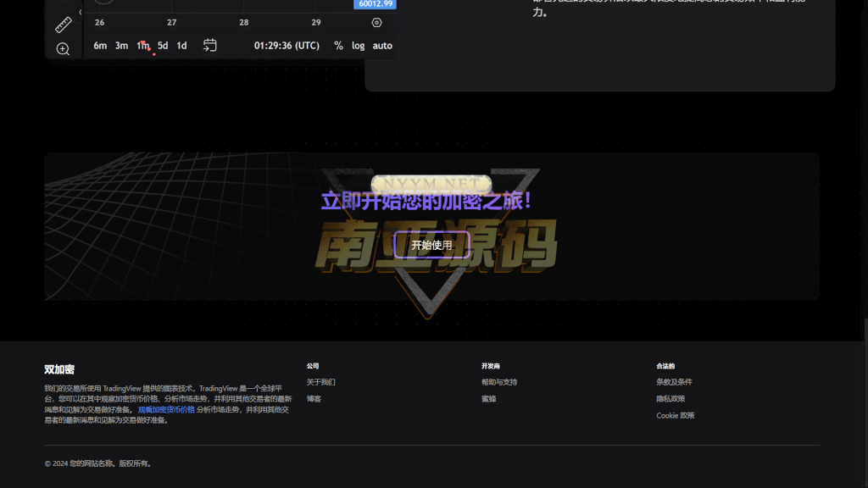The width and height of the screenshot is (868, 488).
Task: Open the 博客 blog link
Action: pyautogui.click(x=314, y=399)
